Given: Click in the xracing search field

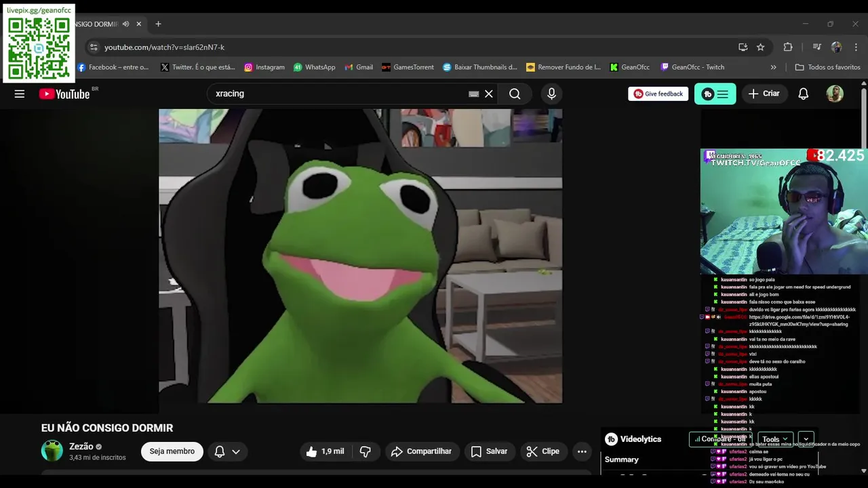Looking at the screenshot, I should [x=339, y=94].
